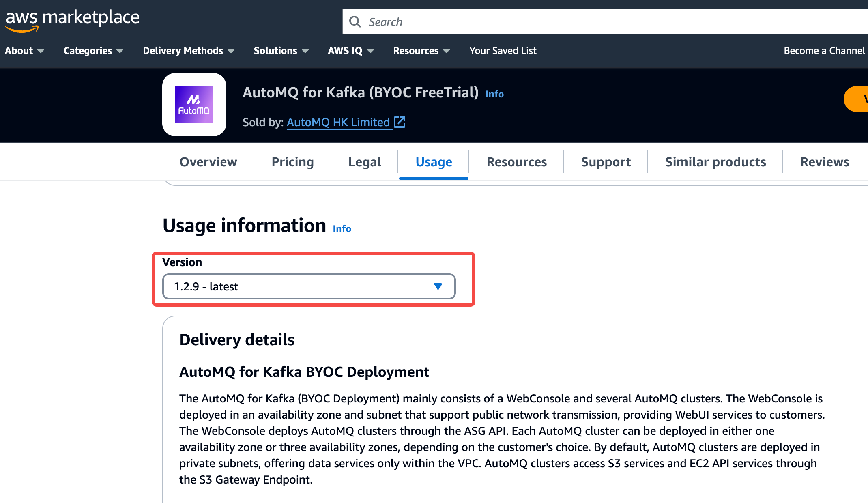
Task: Switch to the Legal tab
Action: point(365,162)
